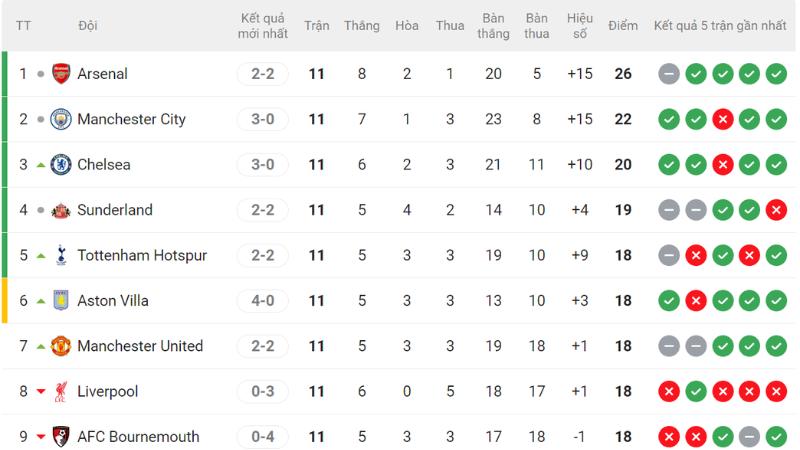Click the Tottenham Hotspur crest icon
The width and height of the screenshot is (800, 450).
pos(61,255)
